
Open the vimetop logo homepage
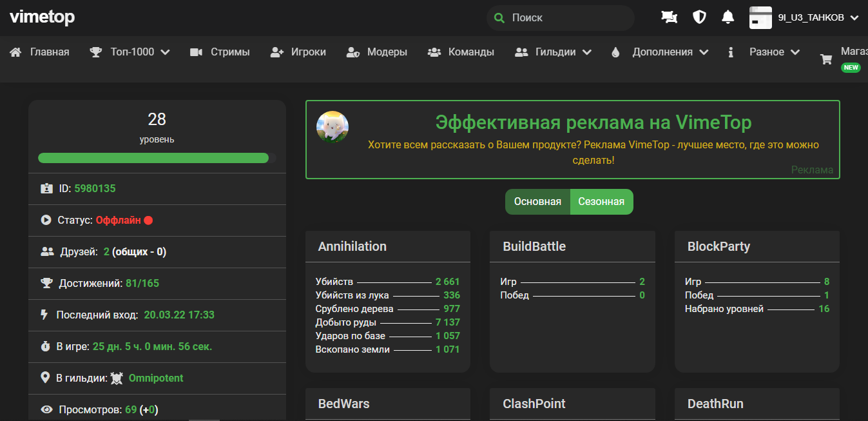coord(42,17)
